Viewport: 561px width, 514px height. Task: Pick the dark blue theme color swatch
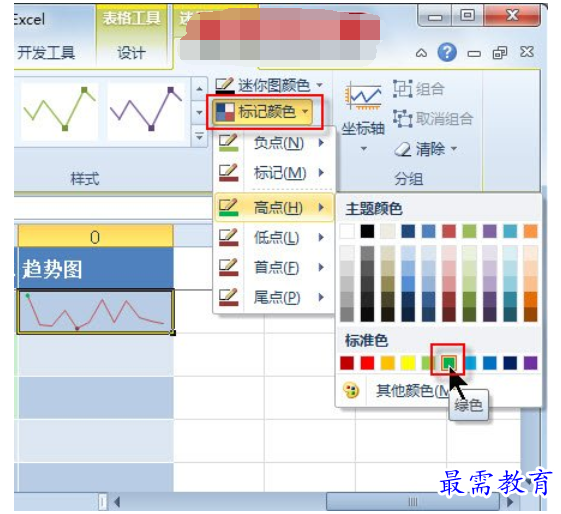coord(408,231)
